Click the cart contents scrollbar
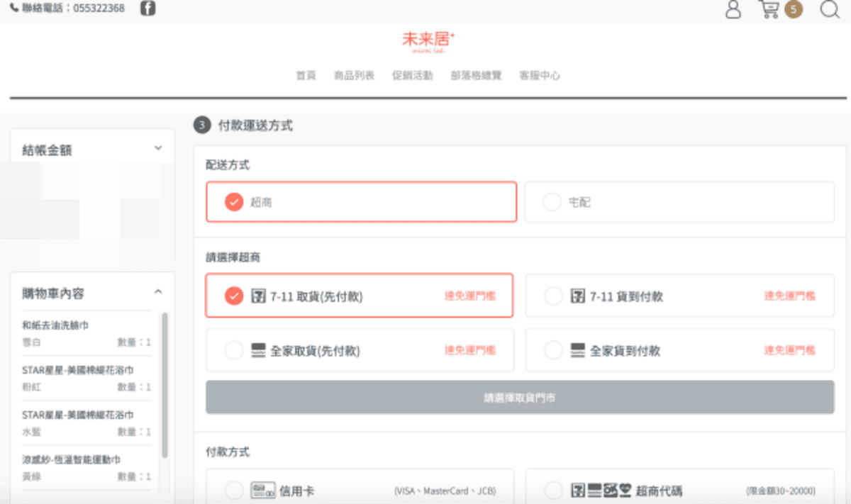The height and width of the screenshot is (504, 851). click(x=165, y=386)
